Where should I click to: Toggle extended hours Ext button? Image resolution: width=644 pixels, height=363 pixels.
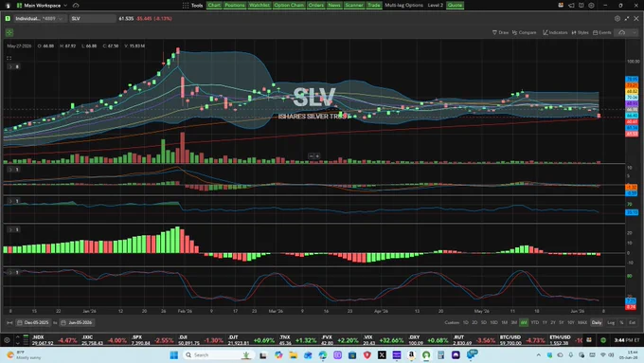[x=632, y=322]
